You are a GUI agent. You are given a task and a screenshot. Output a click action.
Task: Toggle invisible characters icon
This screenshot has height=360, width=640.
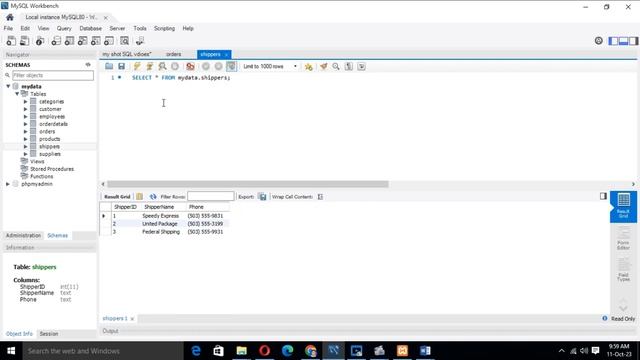349,66
